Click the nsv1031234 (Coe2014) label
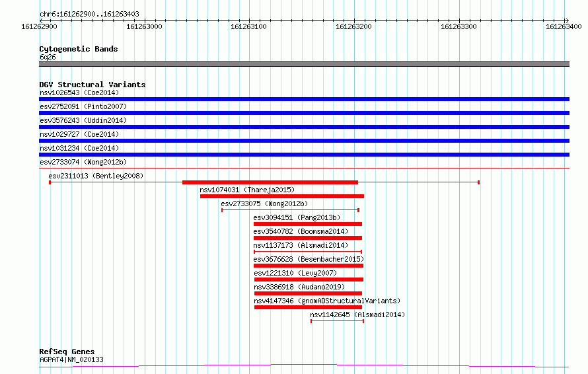This screenshot has width=588, height=374. pyautogui.click(x=79, y=148)
